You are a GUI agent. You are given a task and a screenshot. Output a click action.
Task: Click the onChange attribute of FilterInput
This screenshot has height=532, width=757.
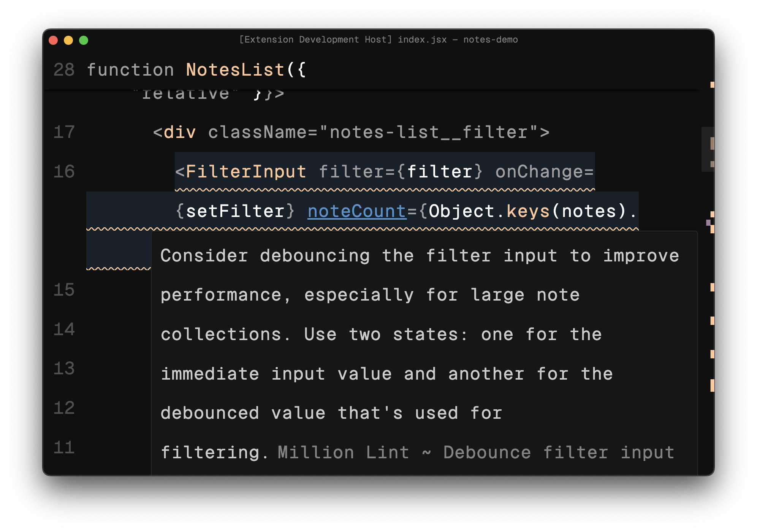[540, 172]
